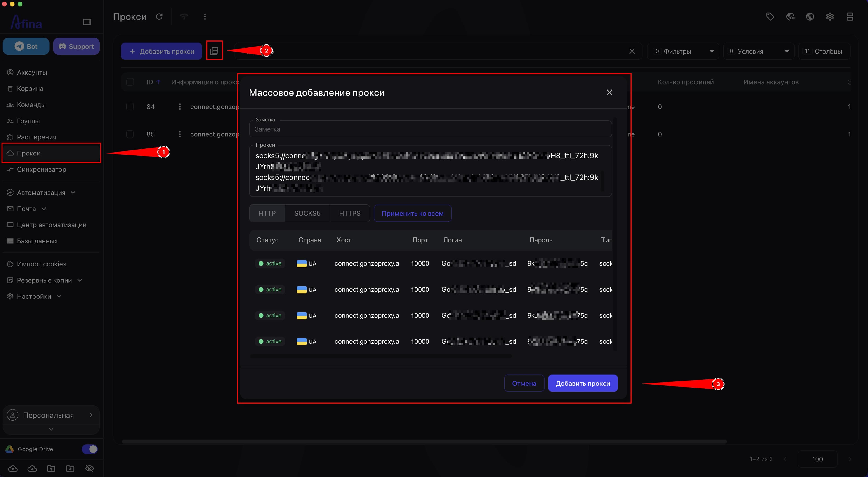Click Кол-во профилей column header
This screenshot has height=477, width=868.
pos(686,82)
